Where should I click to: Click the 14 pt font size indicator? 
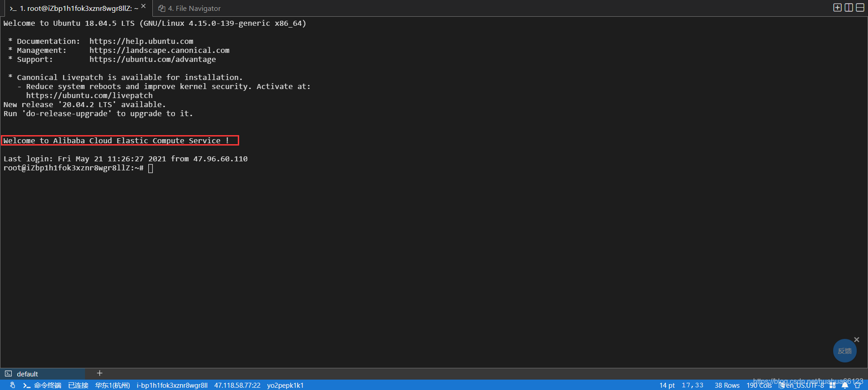[x=667, y=385]
